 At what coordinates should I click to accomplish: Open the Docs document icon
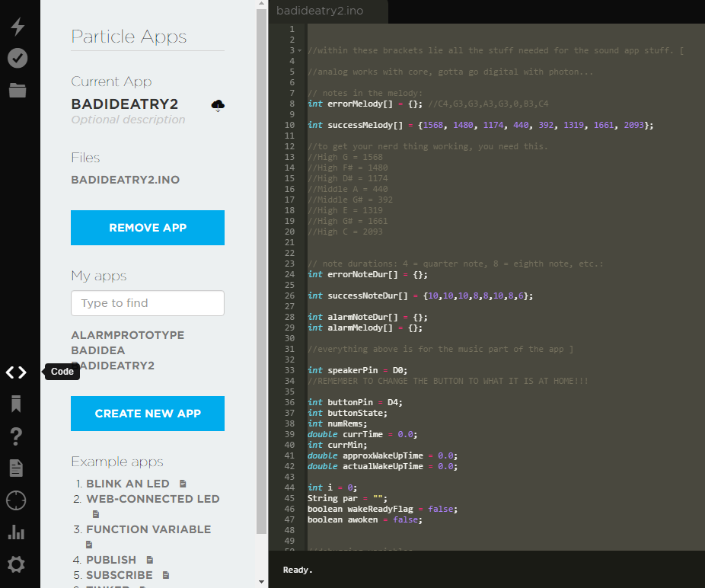(x=16, y=468)
